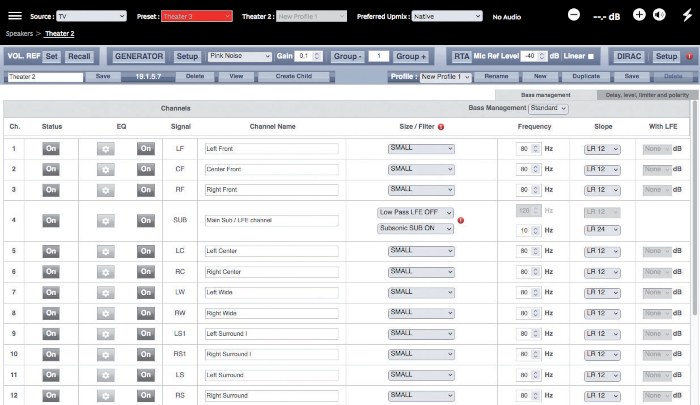This screenshot has width=700, height=405.
Task: Click the speaker mute icon
Action: [x=659, y=16]
